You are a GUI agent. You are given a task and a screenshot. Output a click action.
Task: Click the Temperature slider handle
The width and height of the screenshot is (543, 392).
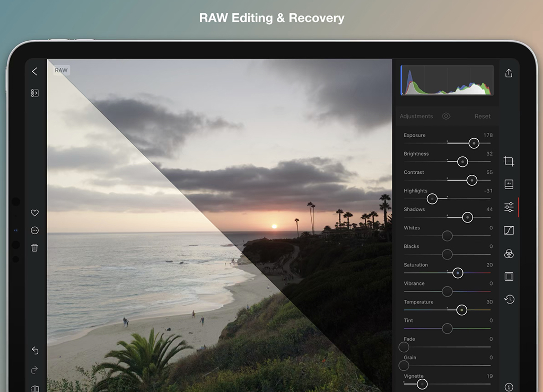point(462,310)
